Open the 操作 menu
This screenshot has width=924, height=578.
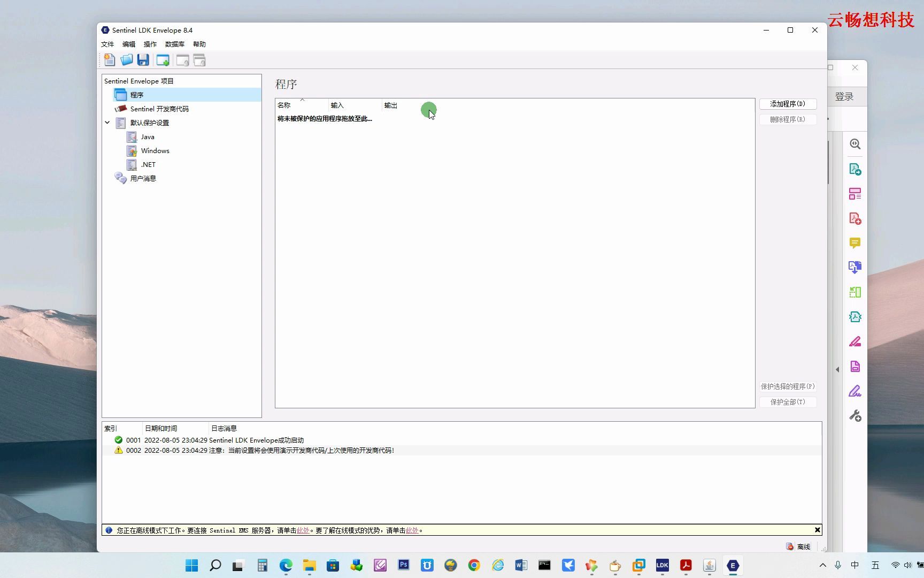click(150, 44)
